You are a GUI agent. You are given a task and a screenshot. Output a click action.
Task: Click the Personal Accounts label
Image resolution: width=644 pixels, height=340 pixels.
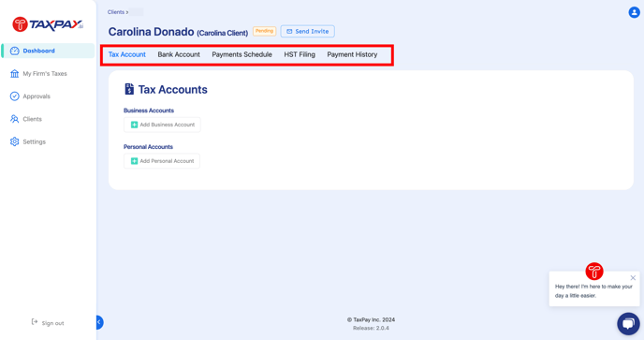[x=148, y=147]
